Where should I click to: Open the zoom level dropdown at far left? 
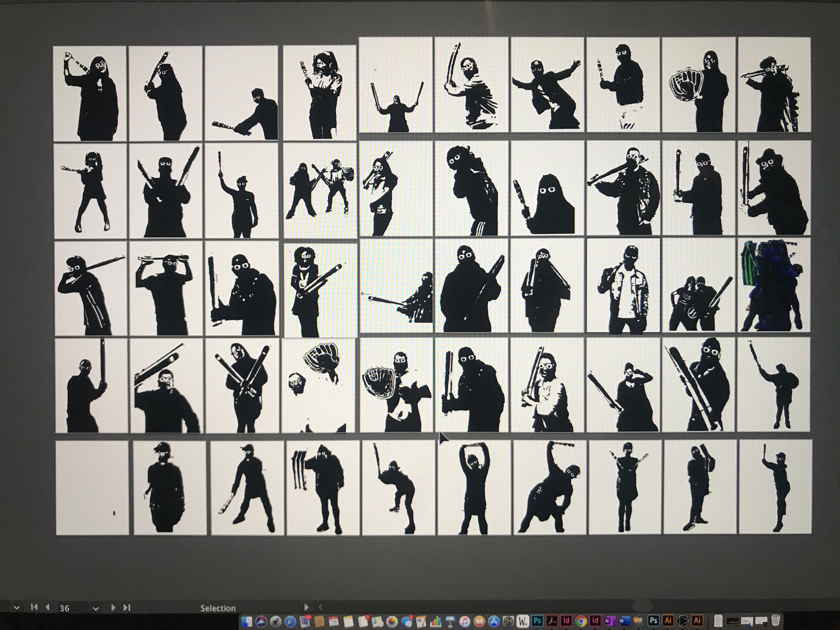[16, 607]
